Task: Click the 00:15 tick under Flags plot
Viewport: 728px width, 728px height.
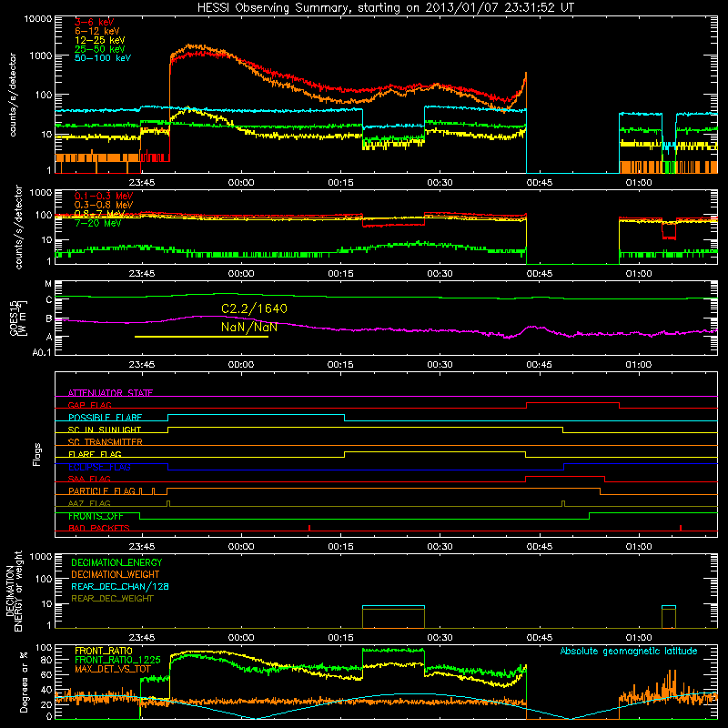Action: (340, 547)
